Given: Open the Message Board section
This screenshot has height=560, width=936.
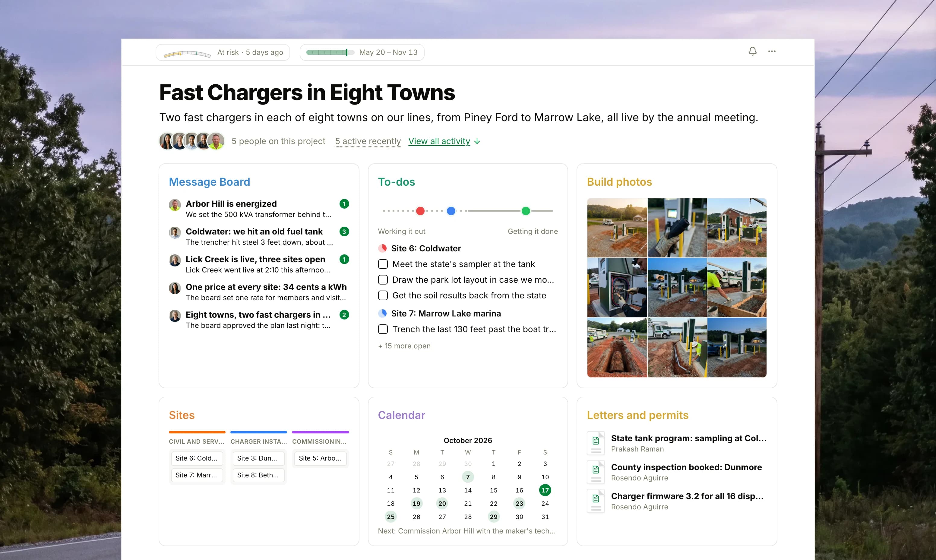Looking at the screenshot, I should click(210, 182).
